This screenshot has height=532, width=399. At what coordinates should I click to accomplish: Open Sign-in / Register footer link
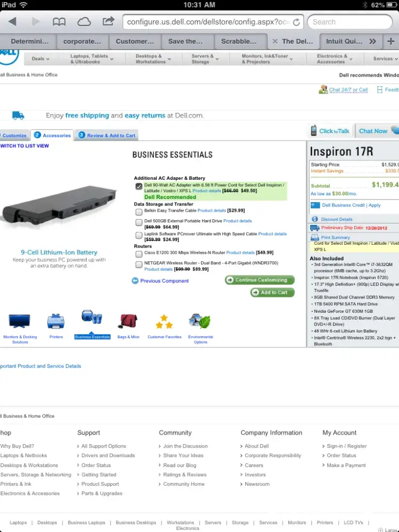(347, 446)
